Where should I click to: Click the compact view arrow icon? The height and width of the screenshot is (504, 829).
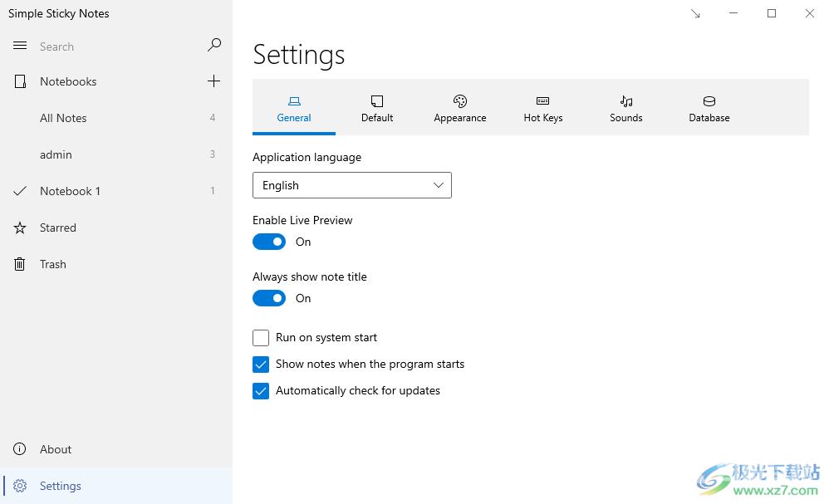[x=695, y=14]
